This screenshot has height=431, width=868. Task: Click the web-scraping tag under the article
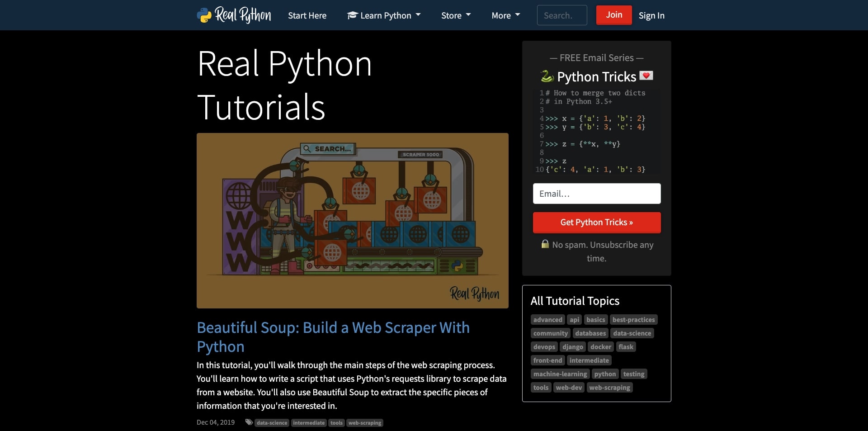[364, 422]
